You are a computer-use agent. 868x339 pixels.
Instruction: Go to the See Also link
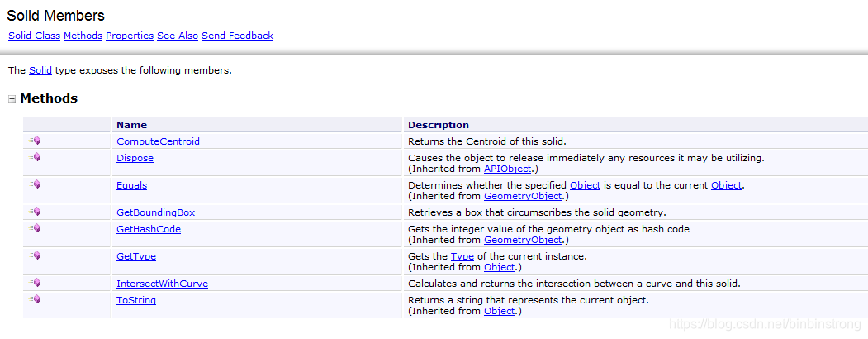click(177, 36)
